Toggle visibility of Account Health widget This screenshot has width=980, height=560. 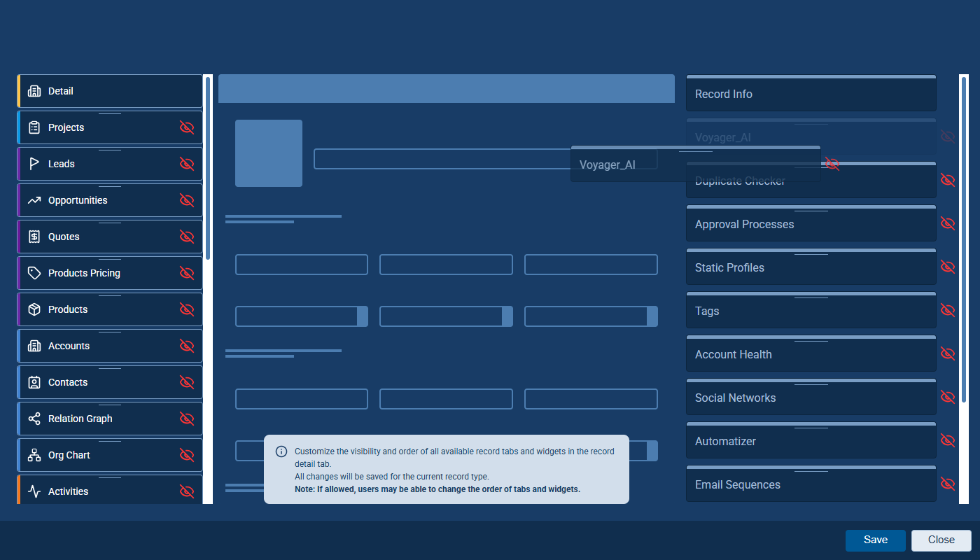coord(947,354)
